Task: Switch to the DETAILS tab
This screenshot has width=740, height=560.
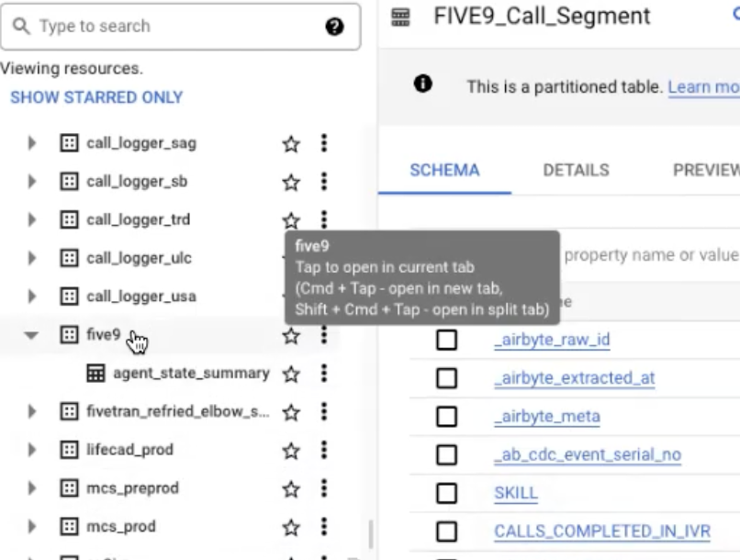Action: tap(576, 170)
